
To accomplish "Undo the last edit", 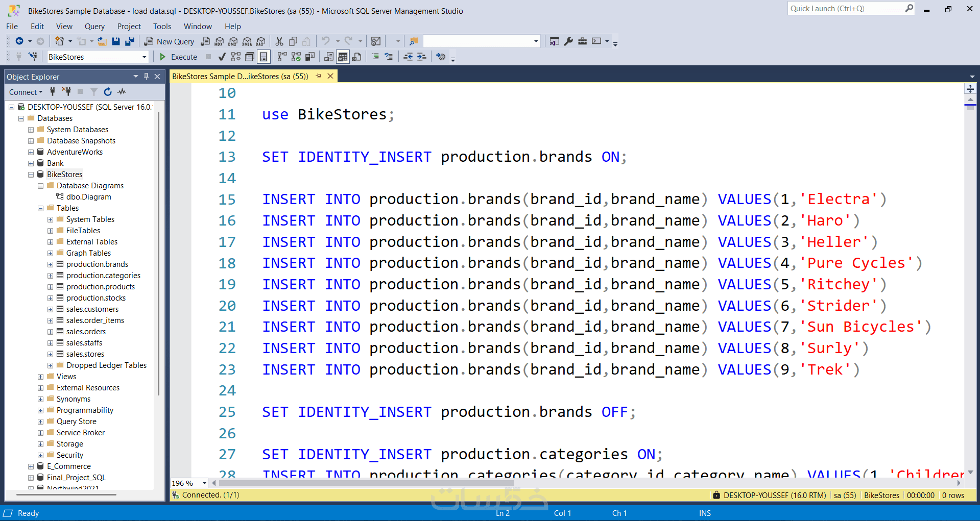I will [x=326, y=41].
